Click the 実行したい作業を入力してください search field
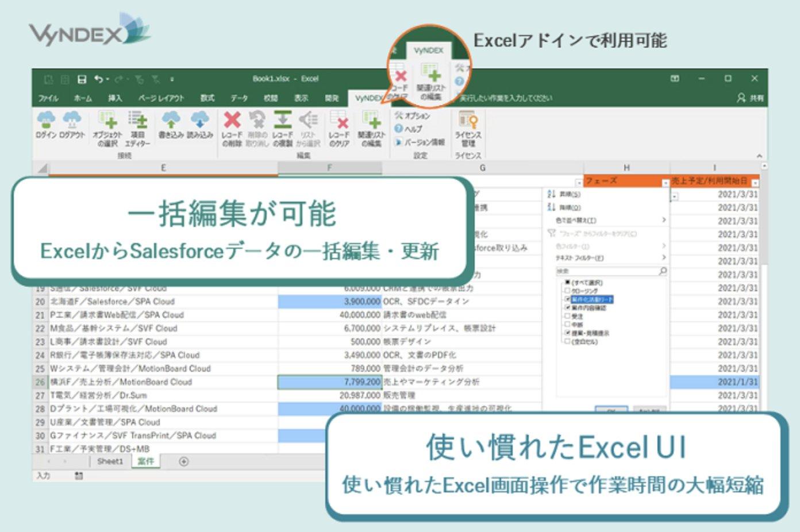 pyautogui.click(x=506, y=98)
